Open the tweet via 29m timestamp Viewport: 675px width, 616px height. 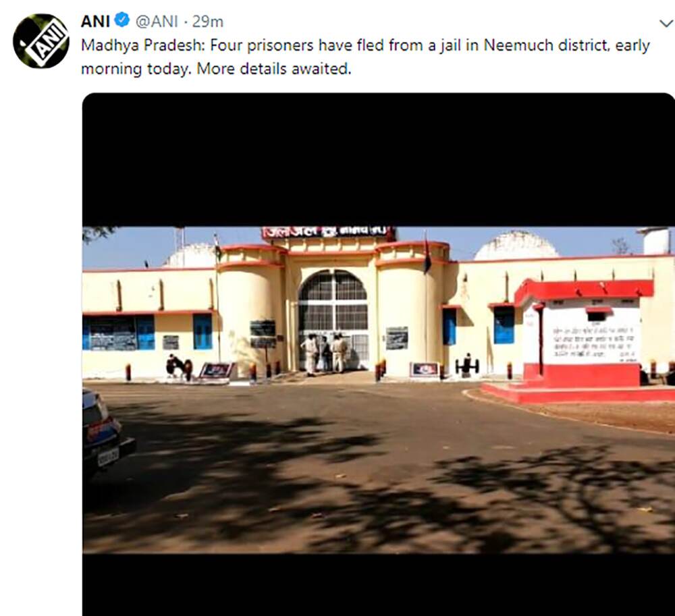coord(207,21)
